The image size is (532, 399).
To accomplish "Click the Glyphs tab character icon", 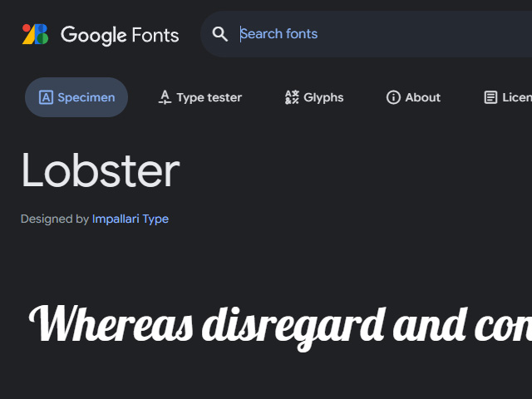I will [291, 97].
